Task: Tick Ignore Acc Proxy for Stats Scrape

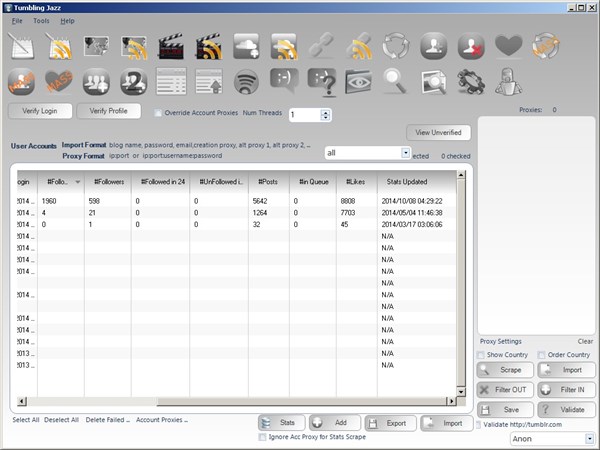Action: pos(262,437)
